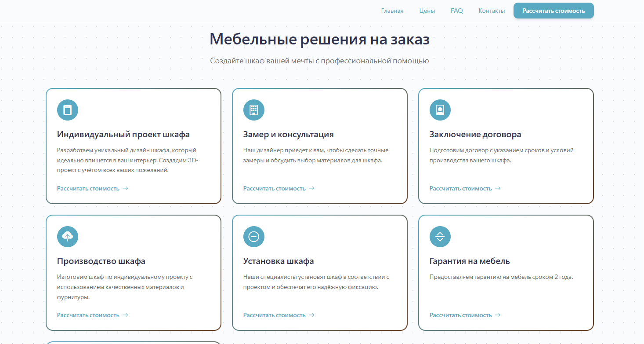Click Рассчитать стоимость link under Замер и консультация

coord(275,188)
